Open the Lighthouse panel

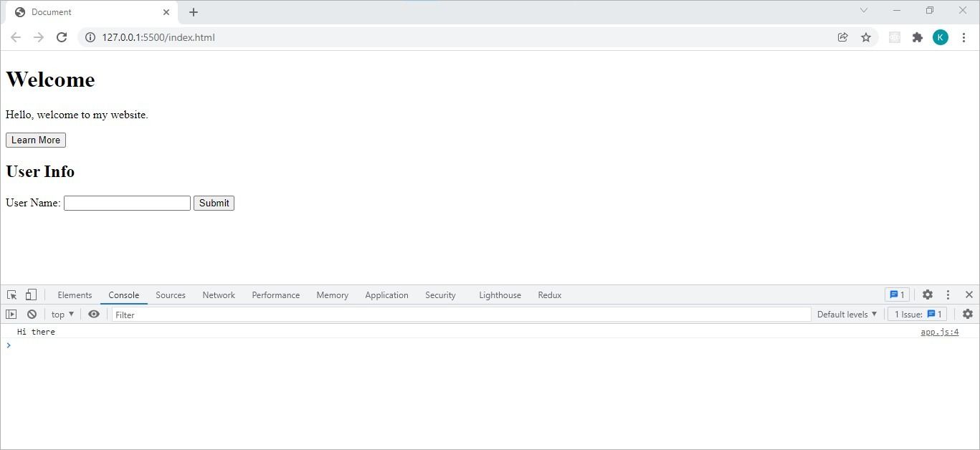[500, 295]
